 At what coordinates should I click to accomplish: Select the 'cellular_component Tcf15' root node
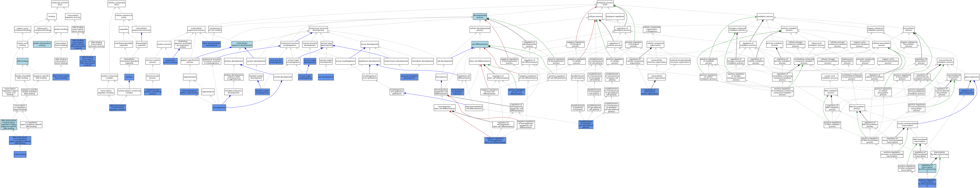click(116, 4)
